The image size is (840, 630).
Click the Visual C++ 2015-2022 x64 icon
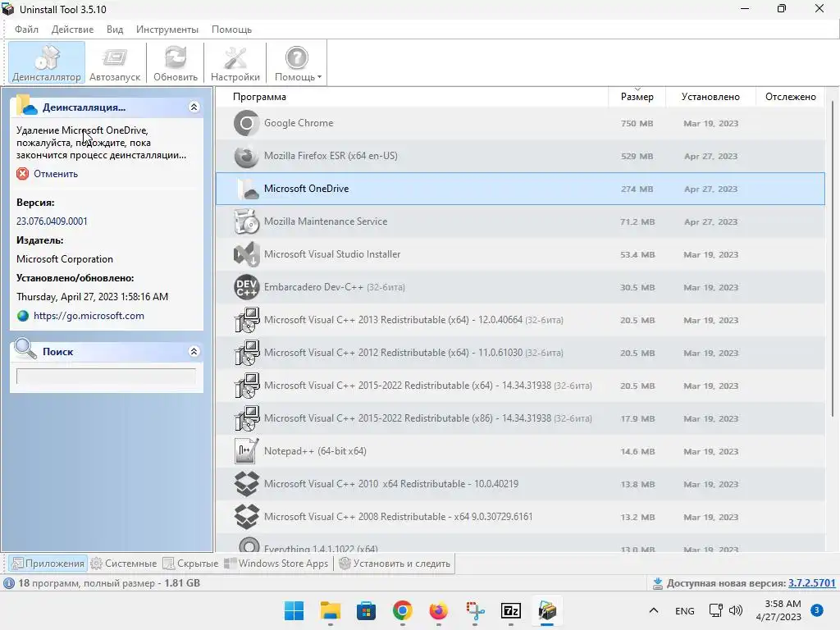click(246, 386)
